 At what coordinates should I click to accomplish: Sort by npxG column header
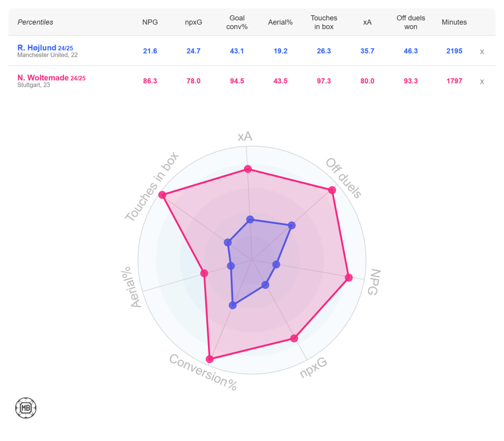(193, 22)
